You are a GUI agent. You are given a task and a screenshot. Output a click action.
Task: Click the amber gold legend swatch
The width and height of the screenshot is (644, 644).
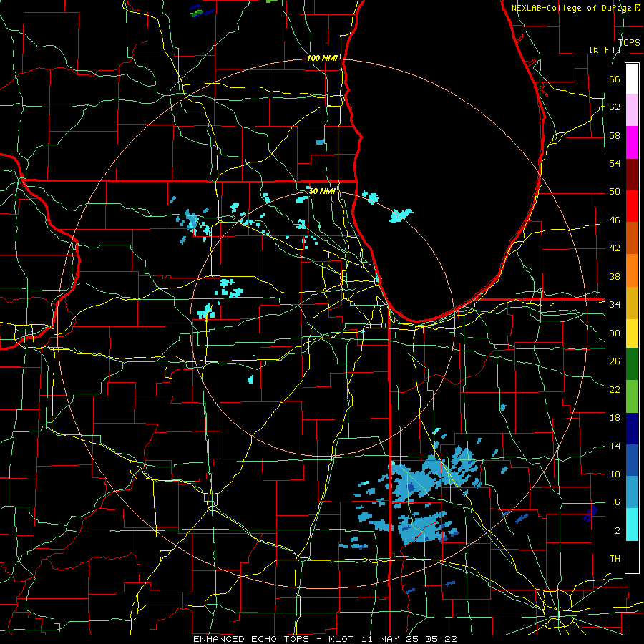click(x=632, y=303)
